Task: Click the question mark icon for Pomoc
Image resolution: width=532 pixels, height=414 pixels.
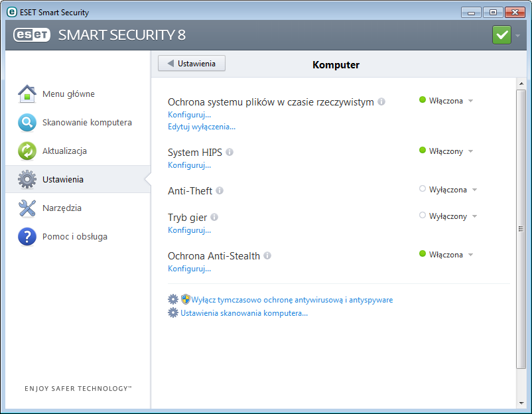Action: pyautogui.click(x=27, y=236)
